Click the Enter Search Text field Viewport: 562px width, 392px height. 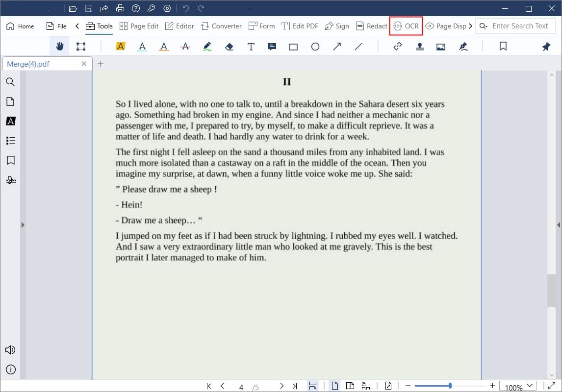coord(520,26)
